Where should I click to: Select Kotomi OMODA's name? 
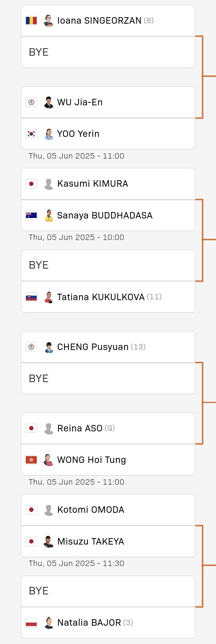pyautogui.click(x=91, y=510)
